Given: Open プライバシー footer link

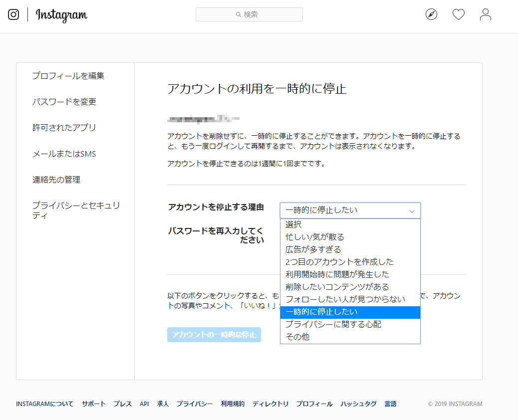Looking at the screenshot, I should pyautogui.click(x=195, y=404).
